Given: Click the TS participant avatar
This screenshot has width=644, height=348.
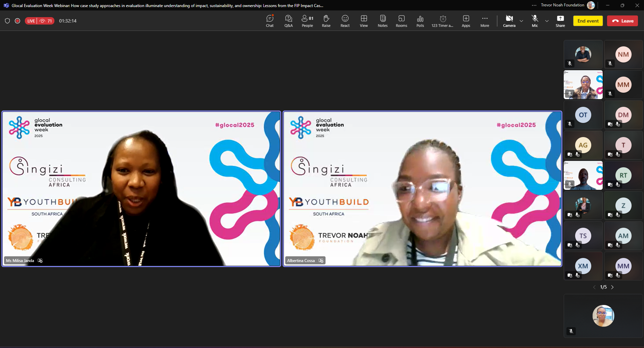Looking at the screenshot, I should [583, 236].
